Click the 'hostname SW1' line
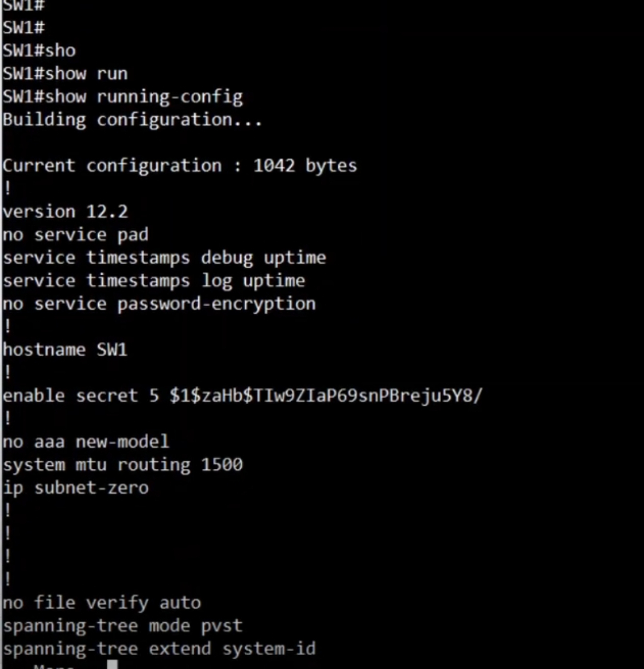The image size is (644, 669). pyautogui.click(x=65, y=349)
